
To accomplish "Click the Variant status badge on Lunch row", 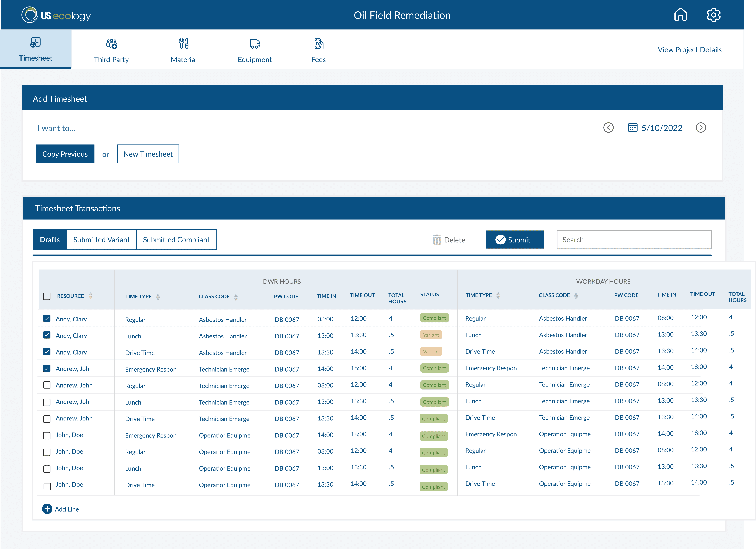I will [431, 335].
